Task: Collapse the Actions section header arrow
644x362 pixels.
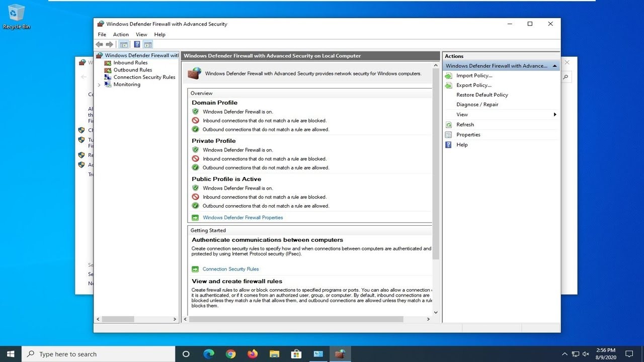Action: 554,66
